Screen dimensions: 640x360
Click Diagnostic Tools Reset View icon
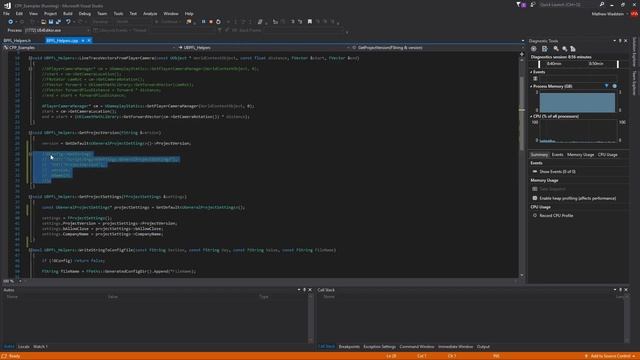(573, 49)
